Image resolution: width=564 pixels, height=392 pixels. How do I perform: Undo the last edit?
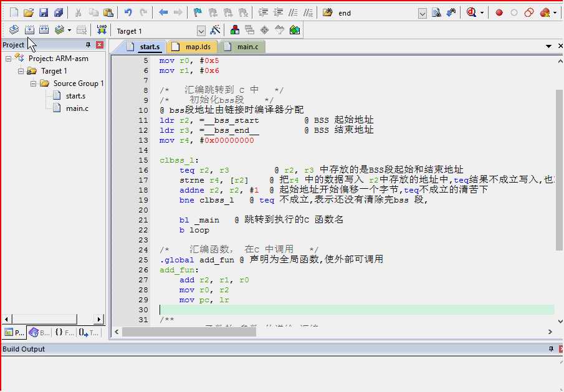[x=128, y=12]
